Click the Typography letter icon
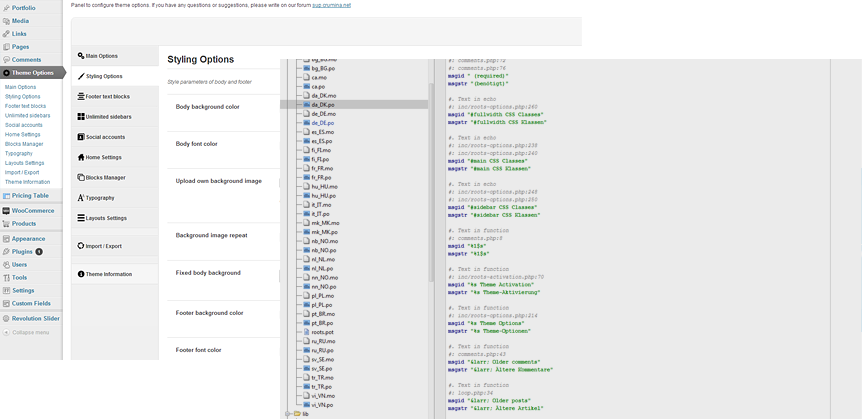Image resolution: width=862 pixels, height=419 pixels. tap(81, 198)
